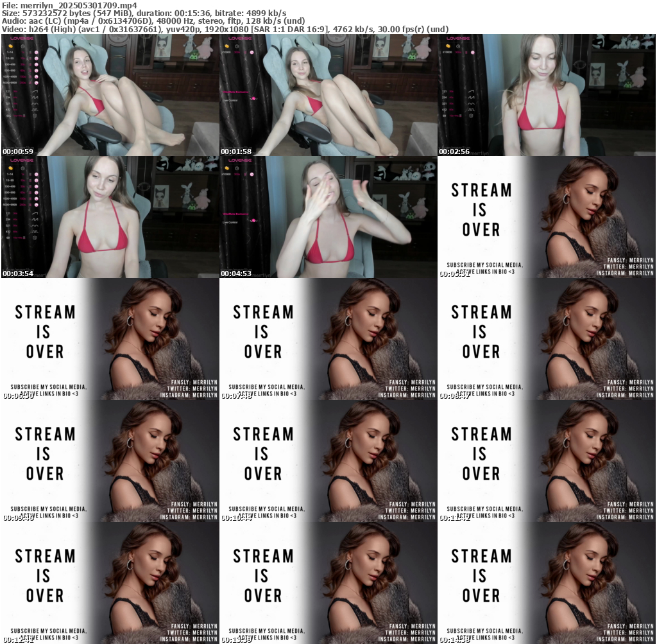Click the Lovense logo in the 00:00:59 frame
657x644 pixels.
(21, 39)
